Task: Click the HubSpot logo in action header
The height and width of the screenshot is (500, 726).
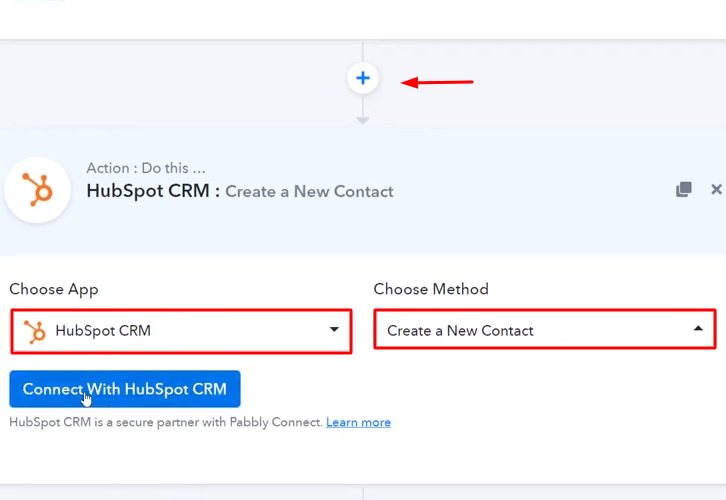Action: 38,190
